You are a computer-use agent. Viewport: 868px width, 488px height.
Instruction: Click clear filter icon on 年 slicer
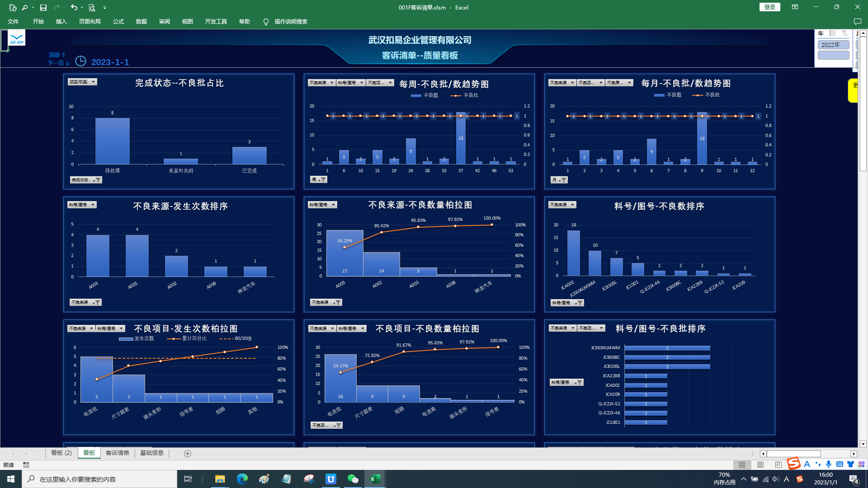pos(844,33)
